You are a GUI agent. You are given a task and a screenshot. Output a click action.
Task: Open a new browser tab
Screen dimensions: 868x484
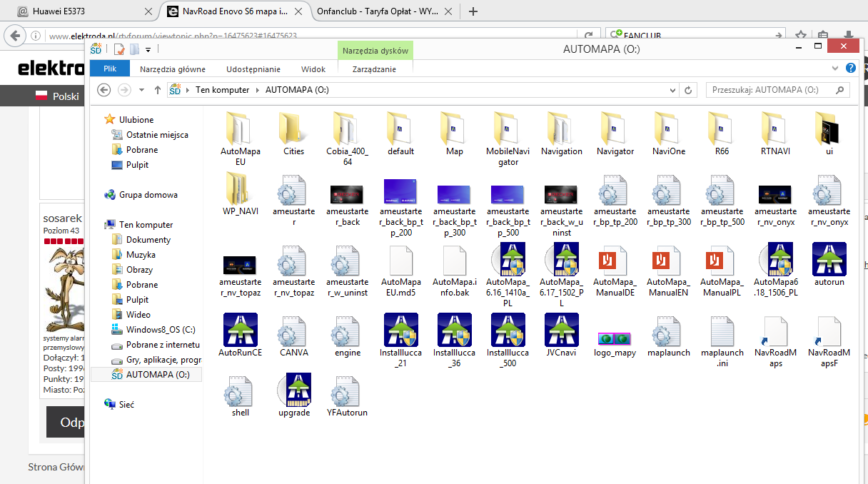coord(473,11)
